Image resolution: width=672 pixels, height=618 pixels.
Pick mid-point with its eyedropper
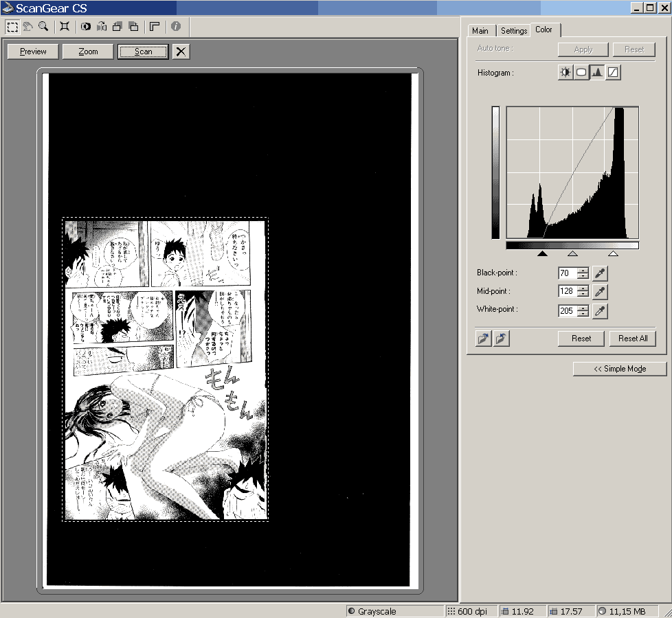(600, 292)
